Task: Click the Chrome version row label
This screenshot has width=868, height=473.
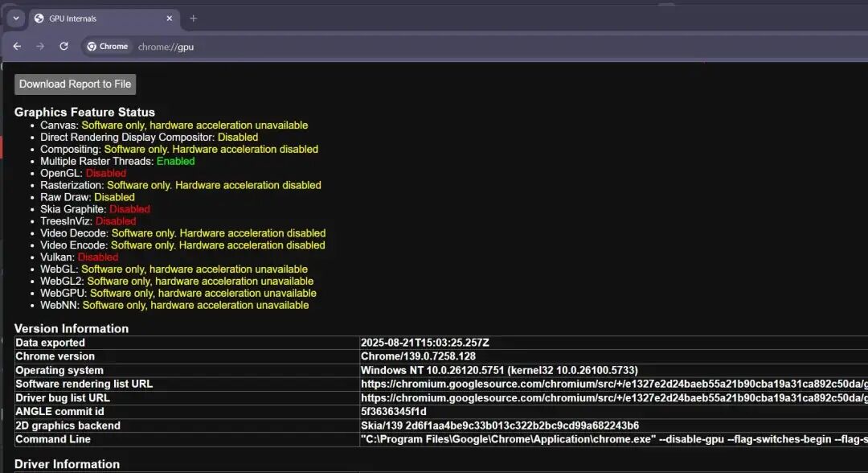Action: point(55,356)
